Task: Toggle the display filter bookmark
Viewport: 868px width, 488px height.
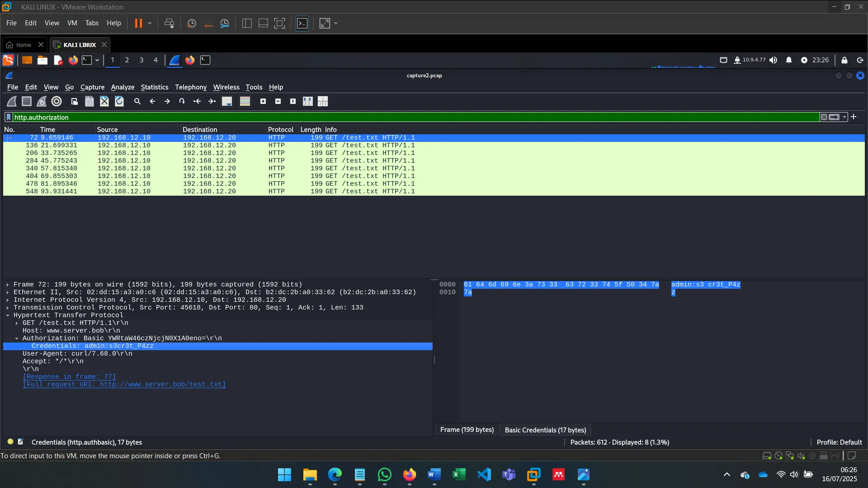Action: point(9,117)
